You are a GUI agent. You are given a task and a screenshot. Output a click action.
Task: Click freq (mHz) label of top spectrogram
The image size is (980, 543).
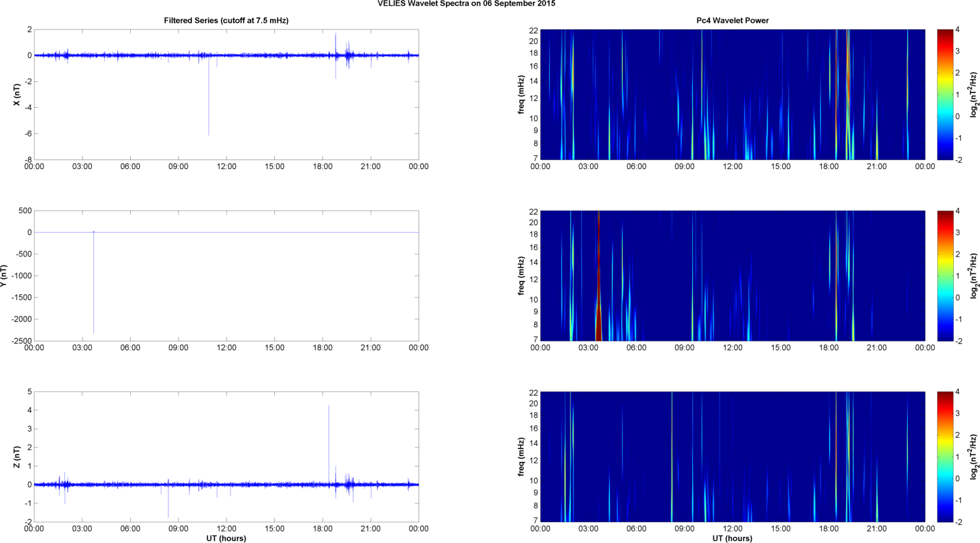click(521, 94)
